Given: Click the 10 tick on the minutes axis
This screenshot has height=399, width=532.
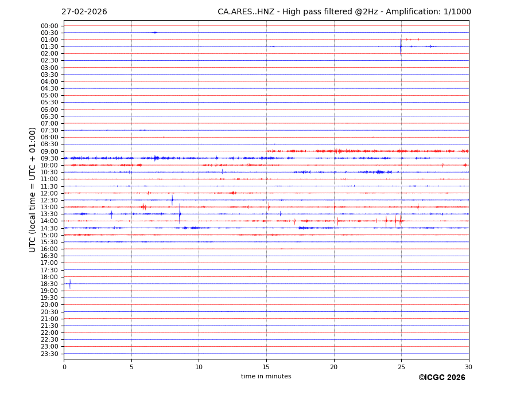Looking at the screenshot, I should coord(199,367).
